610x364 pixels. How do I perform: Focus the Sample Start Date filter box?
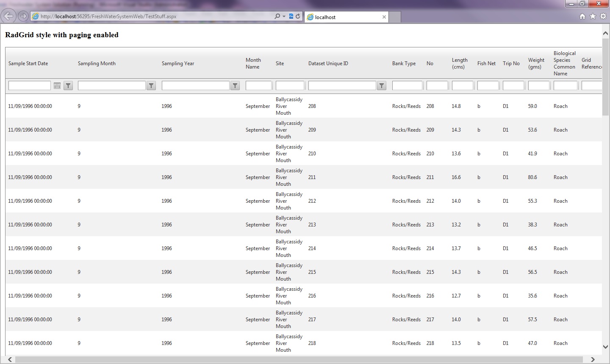coord(30,85)
